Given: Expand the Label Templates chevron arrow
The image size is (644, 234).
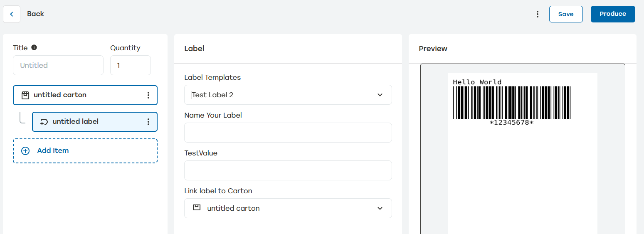Looking at the screenshot, I should 380,95.
